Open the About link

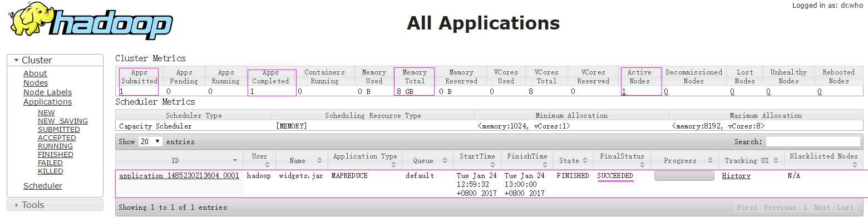pyautogui.click(x=35, y=73)
